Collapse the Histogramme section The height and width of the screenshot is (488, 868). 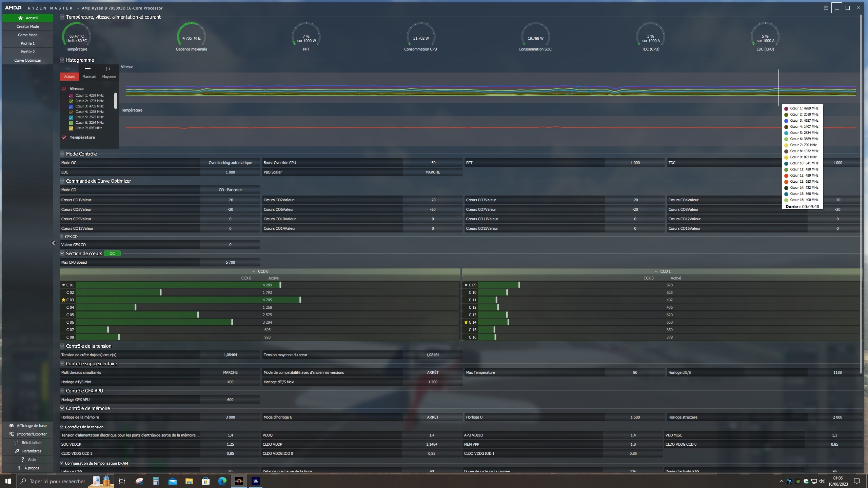(62, 60)
